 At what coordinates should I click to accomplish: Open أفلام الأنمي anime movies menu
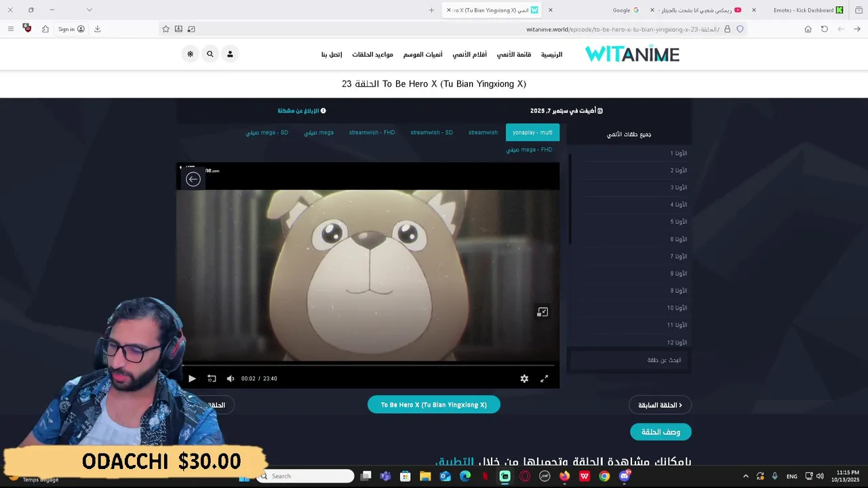pos(470,54)
